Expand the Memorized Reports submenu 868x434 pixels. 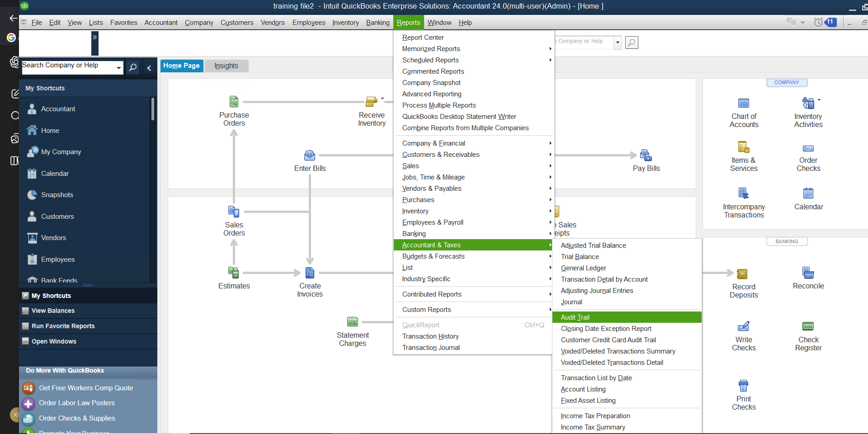point(474,49)
